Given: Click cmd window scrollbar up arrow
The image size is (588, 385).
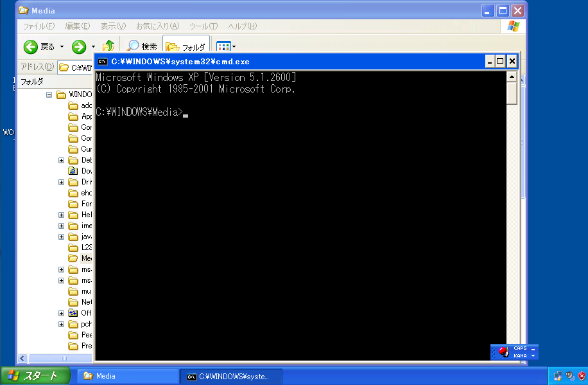Looking at the screenshot, I should (x=512, y=76).
